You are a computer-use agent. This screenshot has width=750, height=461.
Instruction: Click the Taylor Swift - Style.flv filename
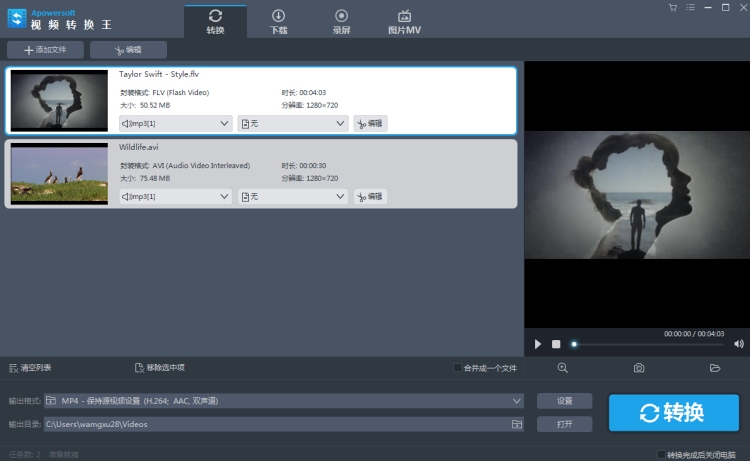click(159, 74)
